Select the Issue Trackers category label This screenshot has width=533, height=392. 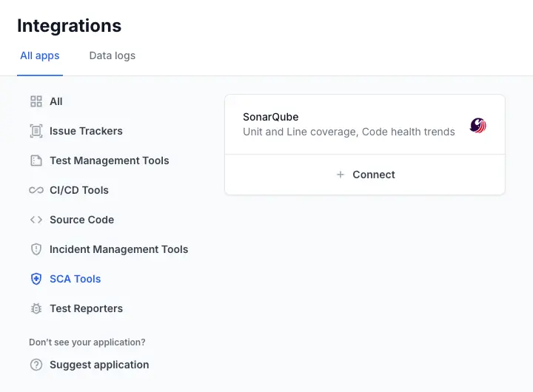tap(86, 131)
